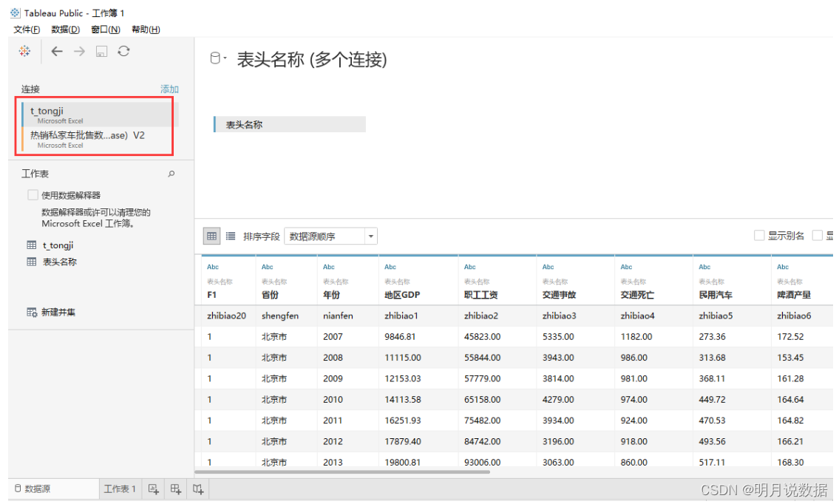Viewport: 839px width, 504px height.
Task: Select the t_tongji connection
Action: point(100,115)
